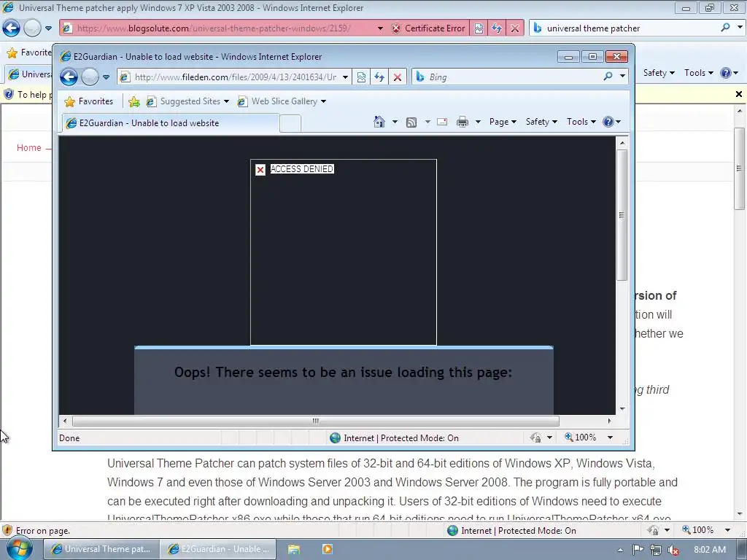This screenshot has width=747, height=560.
Task: Open a new tab in E2Guardian window
Action: (290, 123)
